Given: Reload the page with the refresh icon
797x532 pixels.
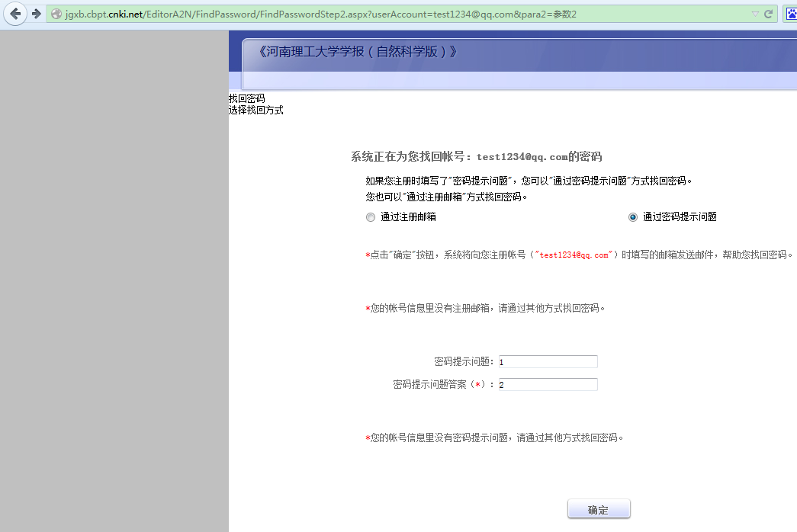Looking at the screenshot, I should pyautogui.click(x=769, y=14).
